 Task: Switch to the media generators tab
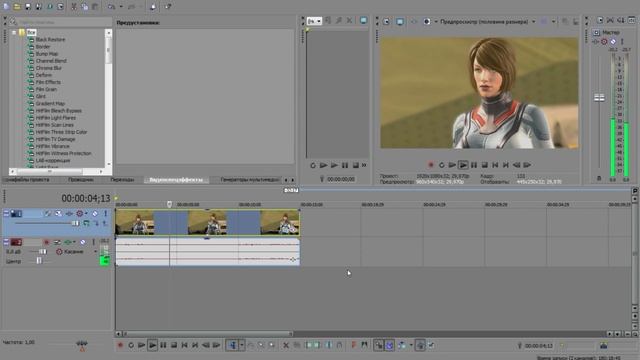(249, 180)
